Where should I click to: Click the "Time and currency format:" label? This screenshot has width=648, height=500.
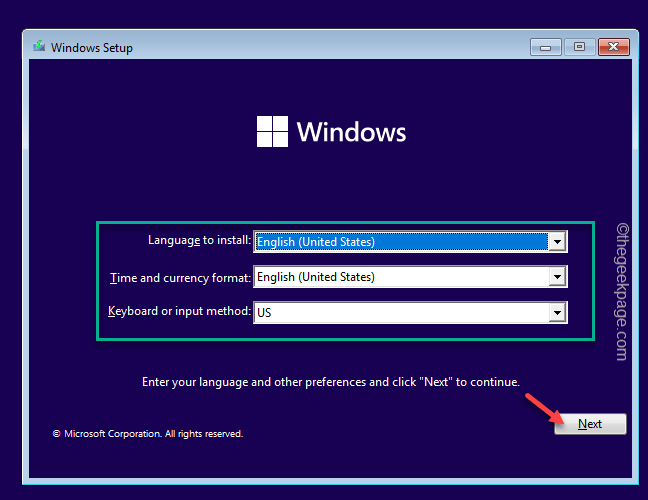point(180,278)
